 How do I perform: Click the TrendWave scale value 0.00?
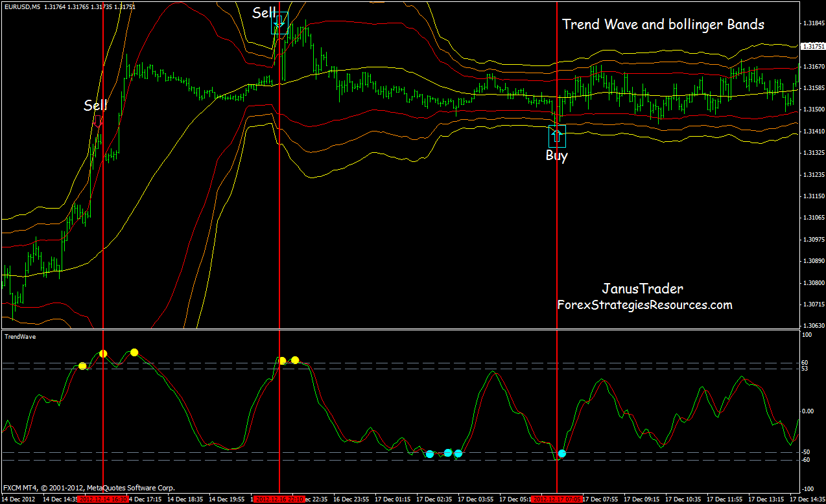pos(808,411)
